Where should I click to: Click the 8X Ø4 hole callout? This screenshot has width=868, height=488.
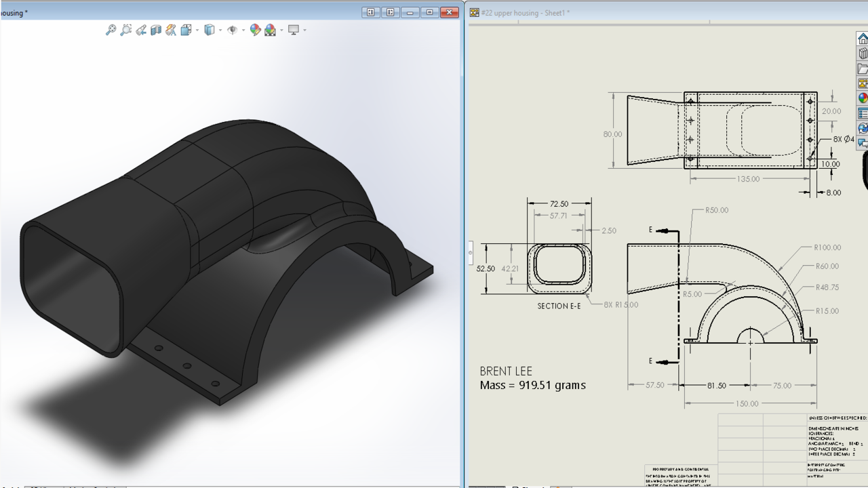844,139
